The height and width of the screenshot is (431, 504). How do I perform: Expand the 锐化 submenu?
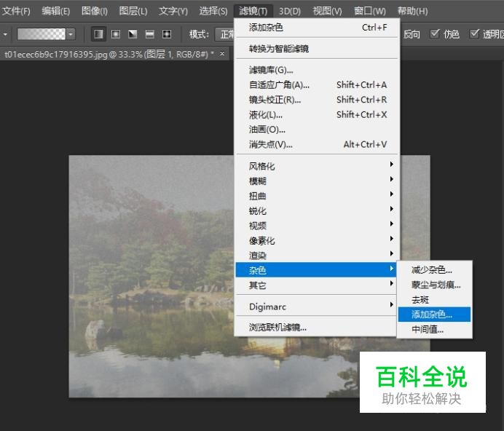tap(317, 211)
